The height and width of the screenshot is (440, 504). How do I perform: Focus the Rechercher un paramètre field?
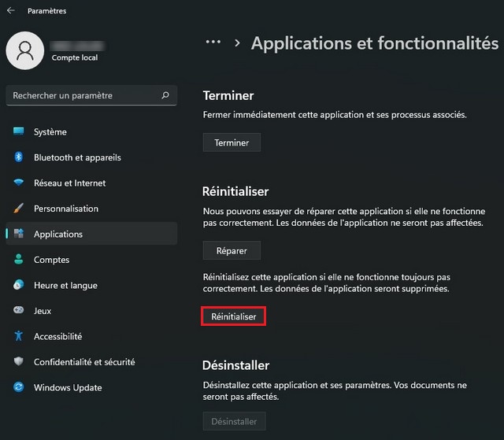[83, 95]
